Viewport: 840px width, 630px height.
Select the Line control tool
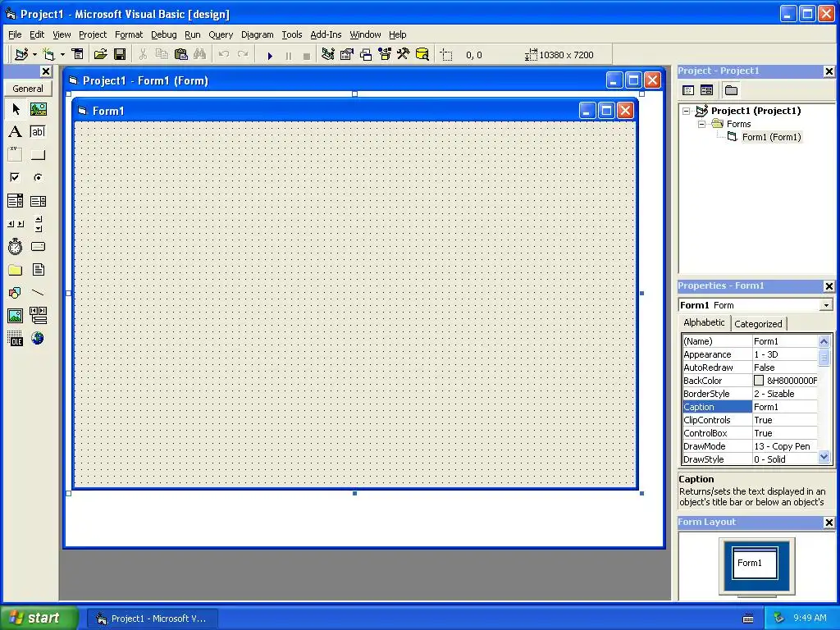[x=38, y=293]
